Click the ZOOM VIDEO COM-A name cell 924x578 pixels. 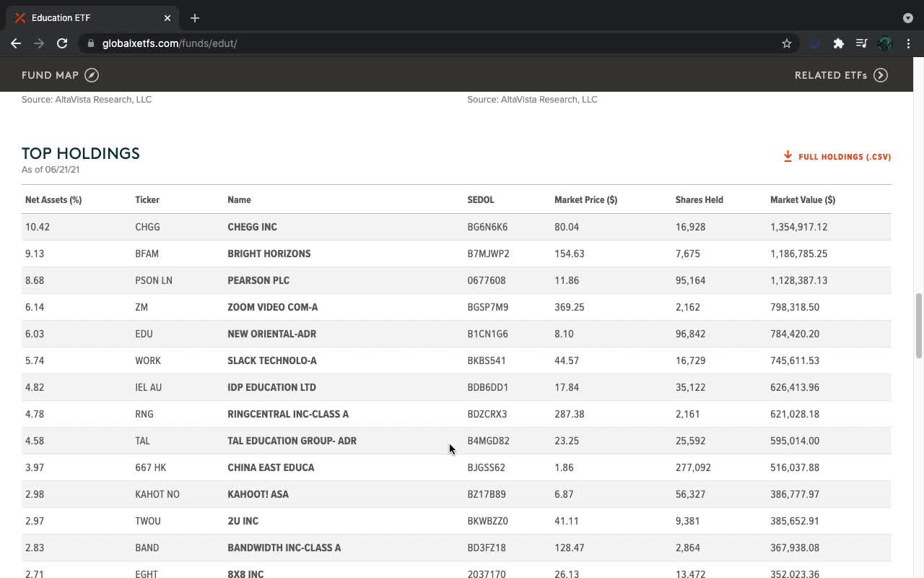click(272, 307)
